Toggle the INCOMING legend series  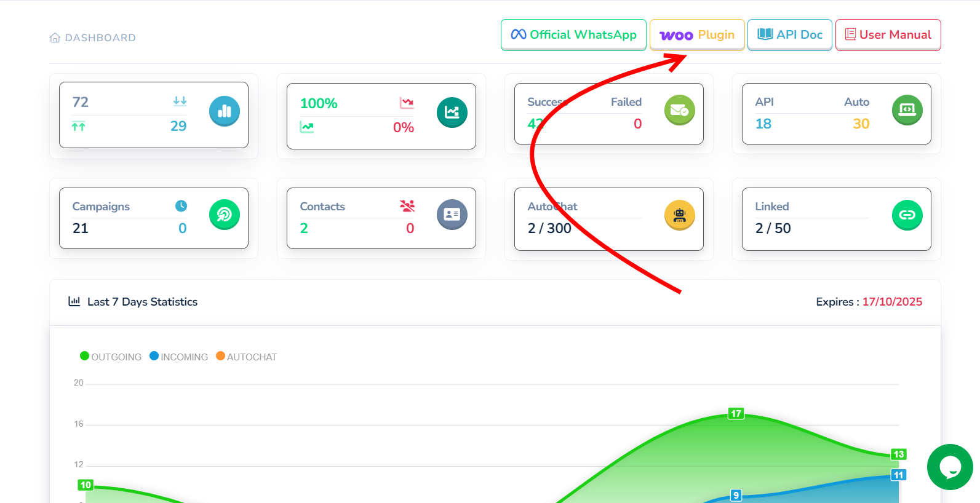tap(179, 357)
